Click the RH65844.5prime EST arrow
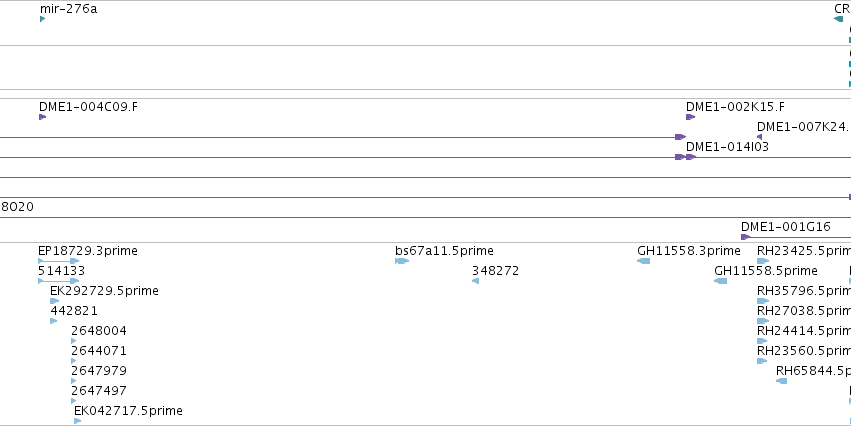The width and height of the screenshot is (851, 426). click(x=782, y=381)
